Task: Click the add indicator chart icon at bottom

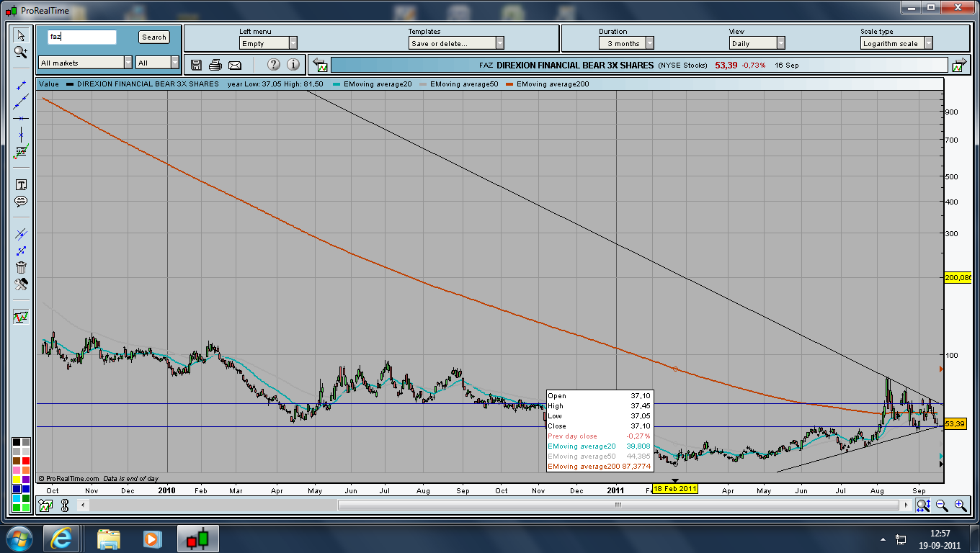Action: [x=45, y=505]
